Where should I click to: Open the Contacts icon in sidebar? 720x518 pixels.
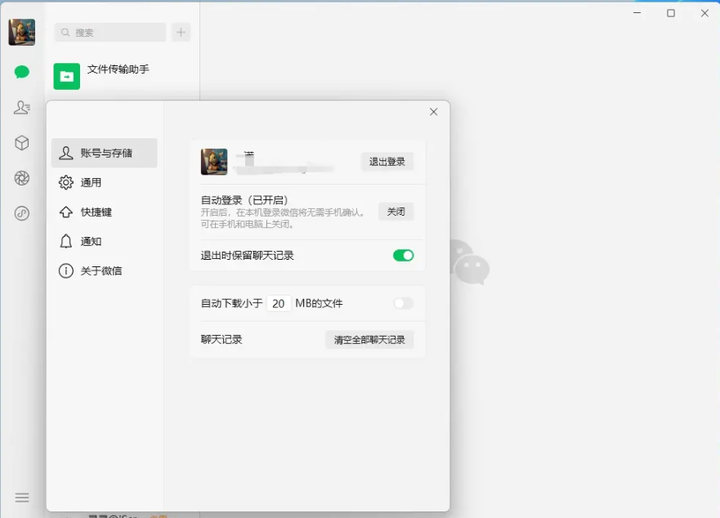pos(22,107)
